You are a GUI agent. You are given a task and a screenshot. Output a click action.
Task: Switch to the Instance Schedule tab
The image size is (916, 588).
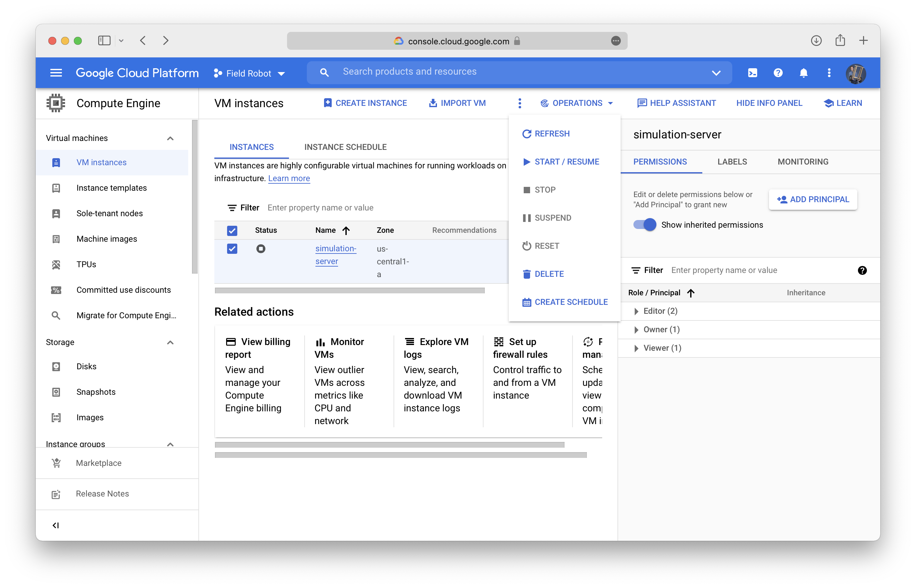click(345, 147)
